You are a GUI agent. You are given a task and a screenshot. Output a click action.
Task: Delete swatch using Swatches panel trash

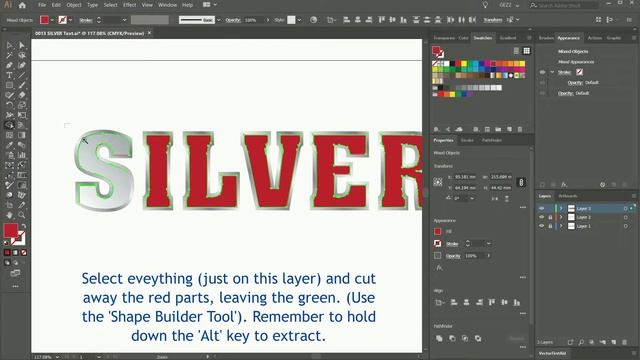click(520, 129)
